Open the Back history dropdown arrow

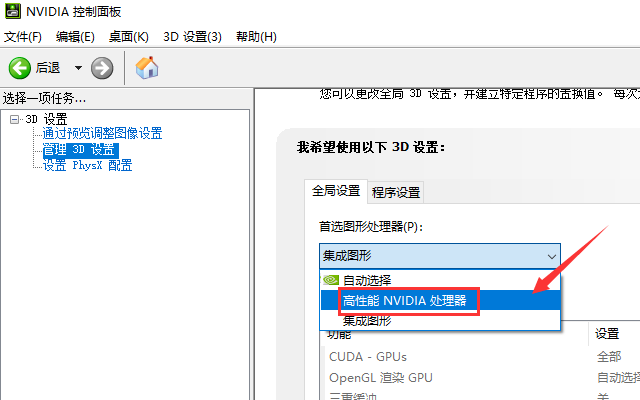pos(77,68)
